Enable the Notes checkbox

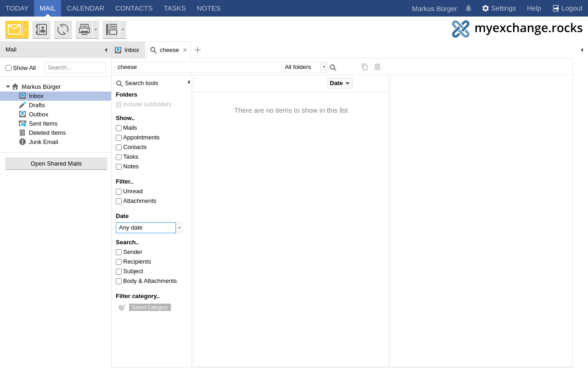point(119,167)
